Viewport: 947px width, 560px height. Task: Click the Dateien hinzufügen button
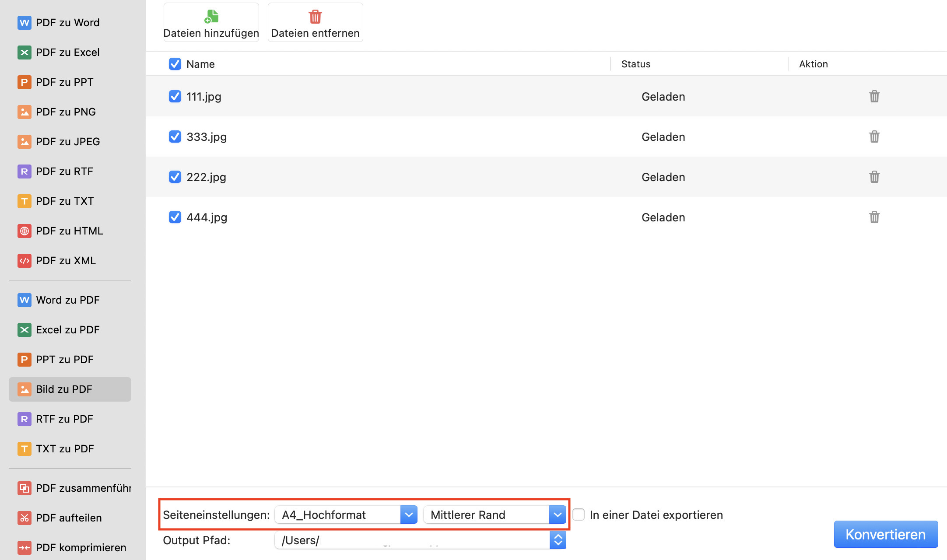(x=211, y=23)
